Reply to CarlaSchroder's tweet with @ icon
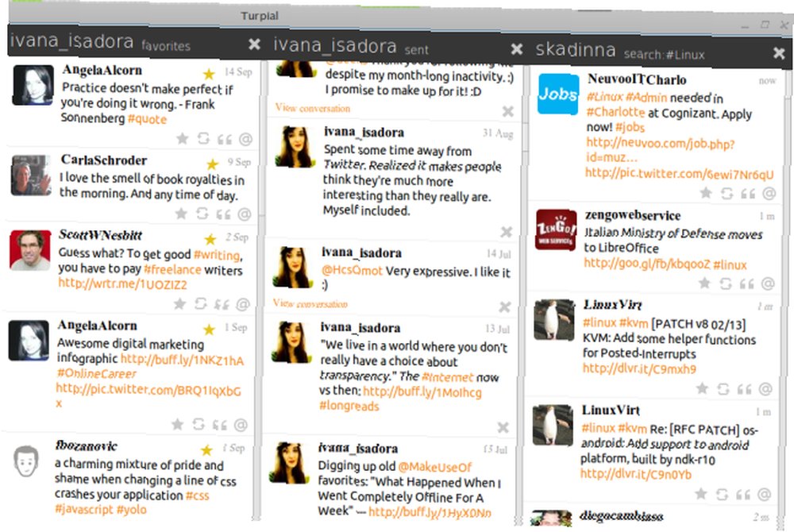The width and height of the screenshot is (794, 532). coord(245,214)
